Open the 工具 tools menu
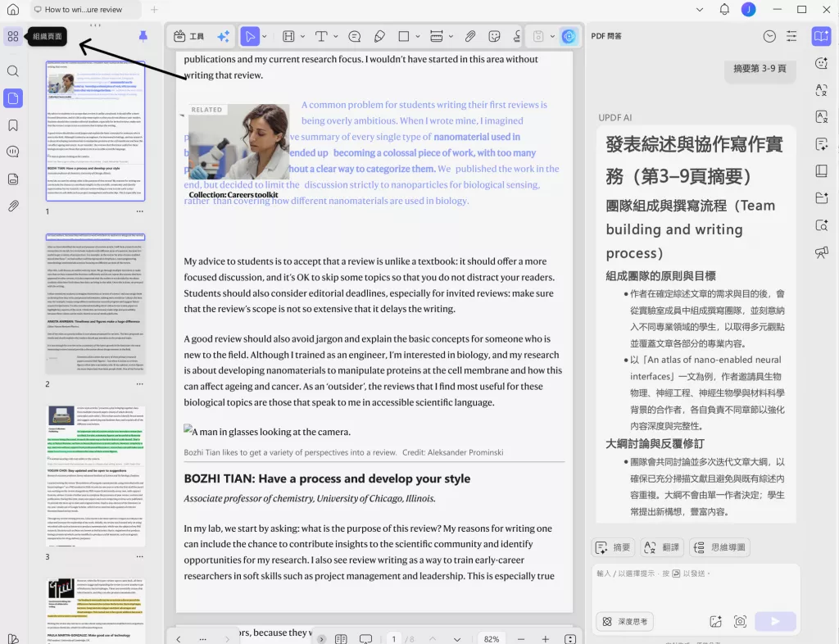 coord(189,36)
